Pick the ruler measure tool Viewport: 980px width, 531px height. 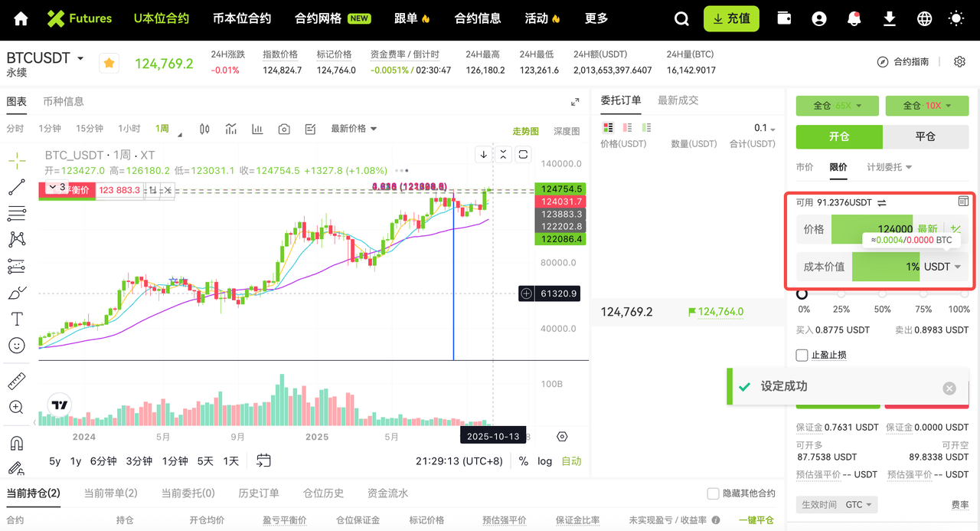point(16,381)
